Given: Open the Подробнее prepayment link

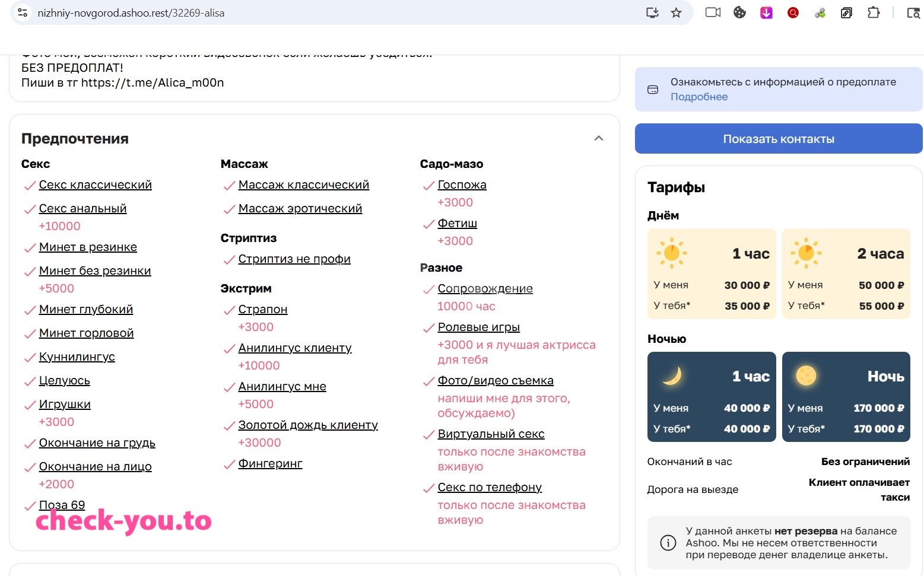Looking at the screenshot, I should pyautogui.click(x=699, y=97).
